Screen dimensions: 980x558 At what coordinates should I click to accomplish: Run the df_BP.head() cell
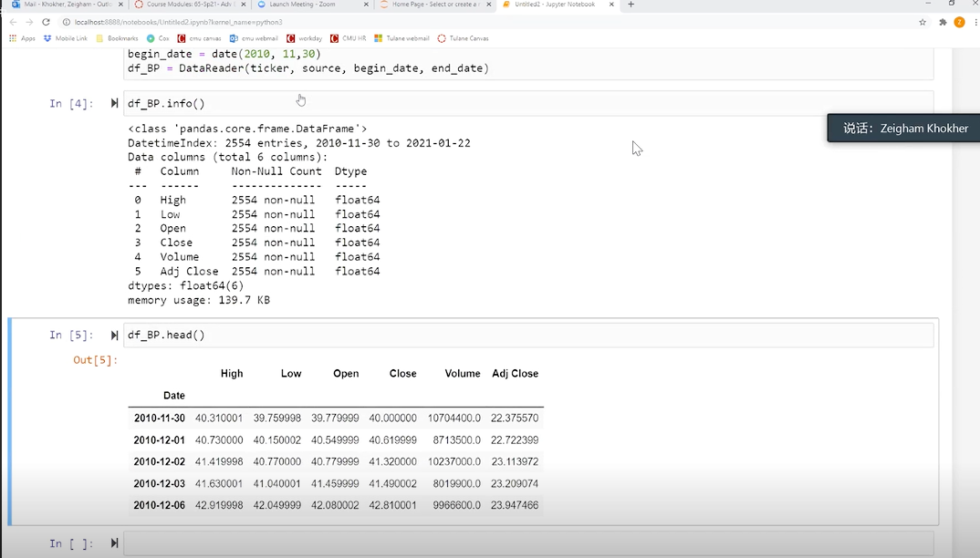click(114, 336)
